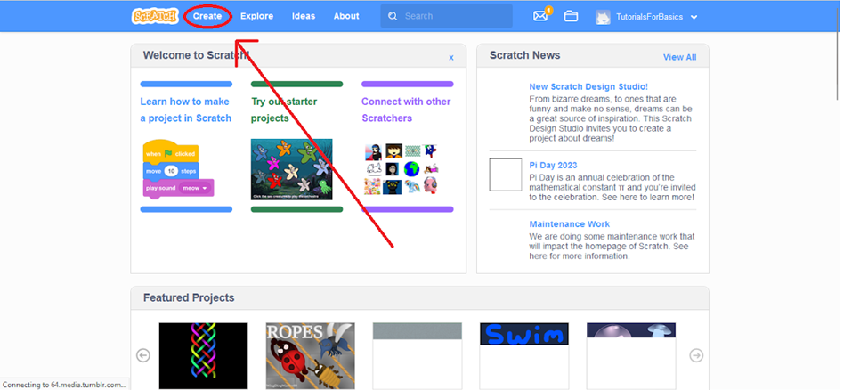This screenshot has height=390, width=868.
Task: Click the Search input field
Action: (x=446, y=16)
